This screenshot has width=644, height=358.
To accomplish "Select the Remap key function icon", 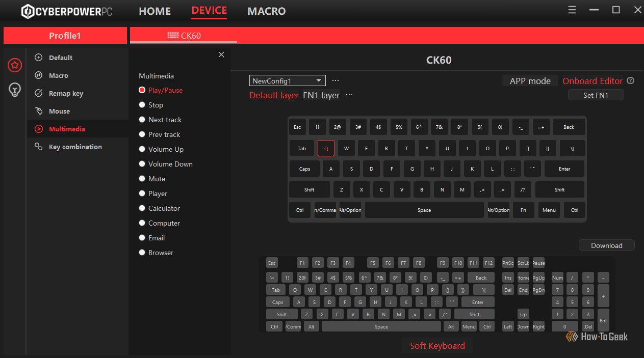I will (x=38, y=93).
